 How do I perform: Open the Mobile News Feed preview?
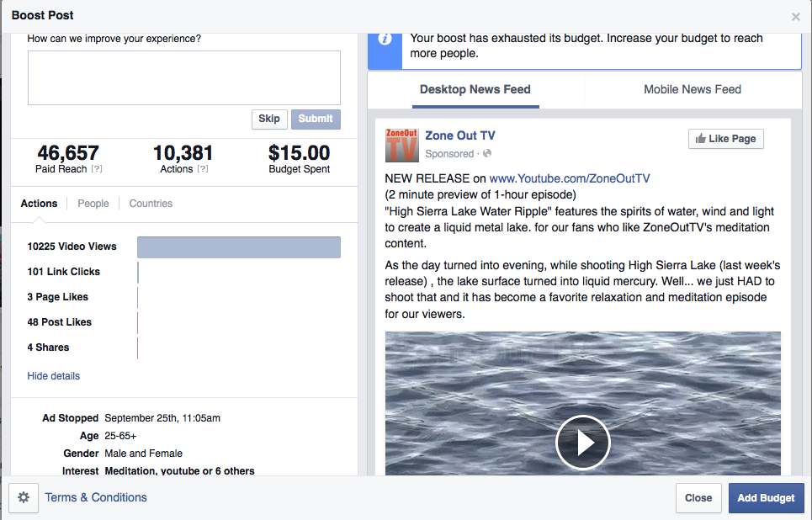692,89
